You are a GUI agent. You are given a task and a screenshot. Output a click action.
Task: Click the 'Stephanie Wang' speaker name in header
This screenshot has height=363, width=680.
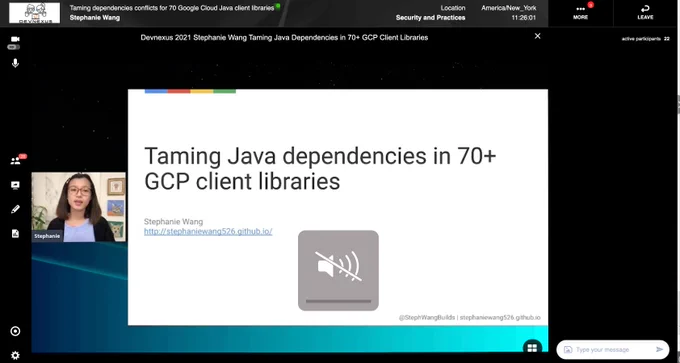95,18
